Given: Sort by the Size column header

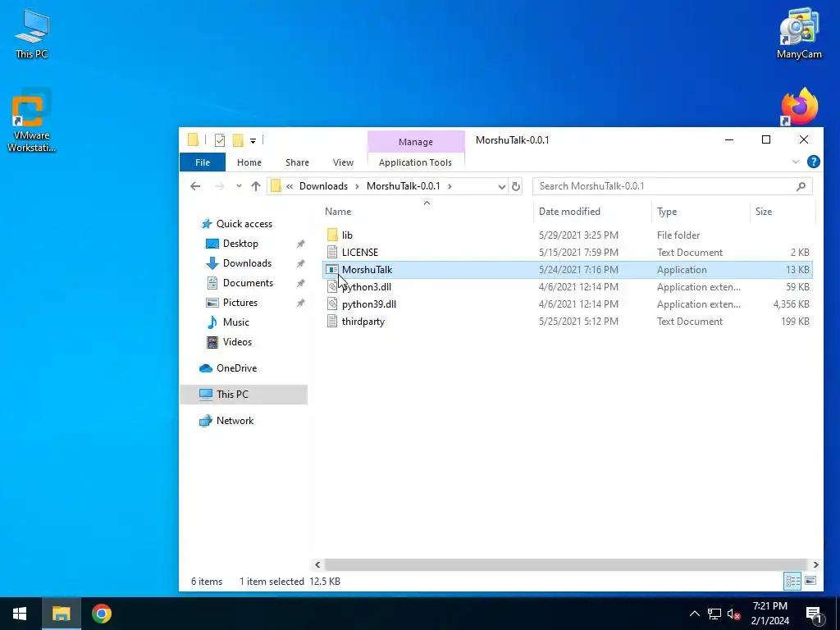Looking at the screenshot, I should (764, 212).
